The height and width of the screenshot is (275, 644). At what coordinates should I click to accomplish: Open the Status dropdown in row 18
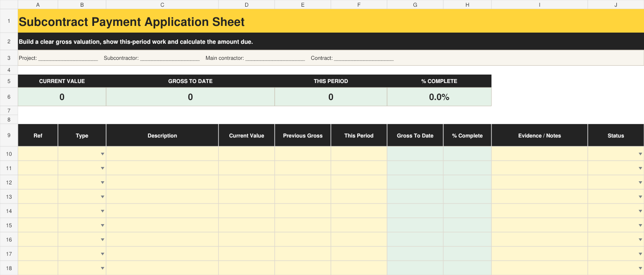(640, 268)
